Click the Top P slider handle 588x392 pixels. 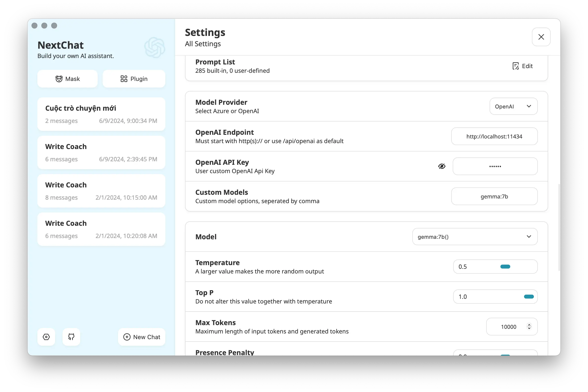pyautogui.click(x=529, y=297)
